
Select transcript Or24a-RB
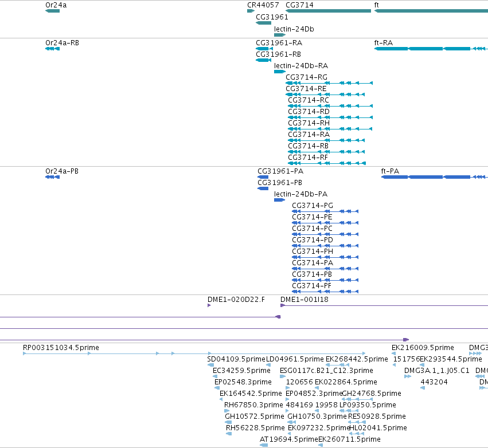pos(52,49)
